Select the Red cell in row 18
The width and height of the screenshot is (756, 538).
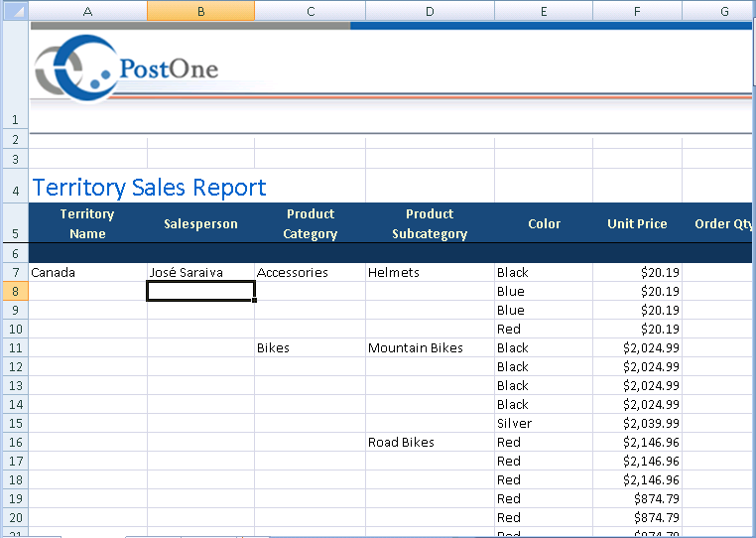coord(544,479)
